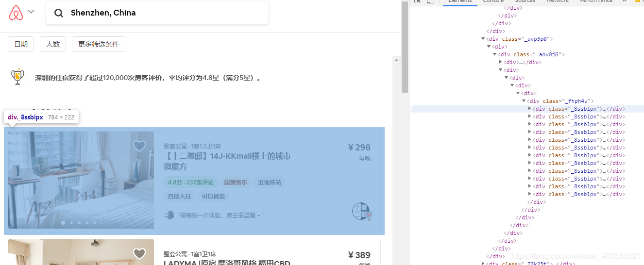
Task: Click the 很棒的一次体验 review quote
Action: coord(220,215)
